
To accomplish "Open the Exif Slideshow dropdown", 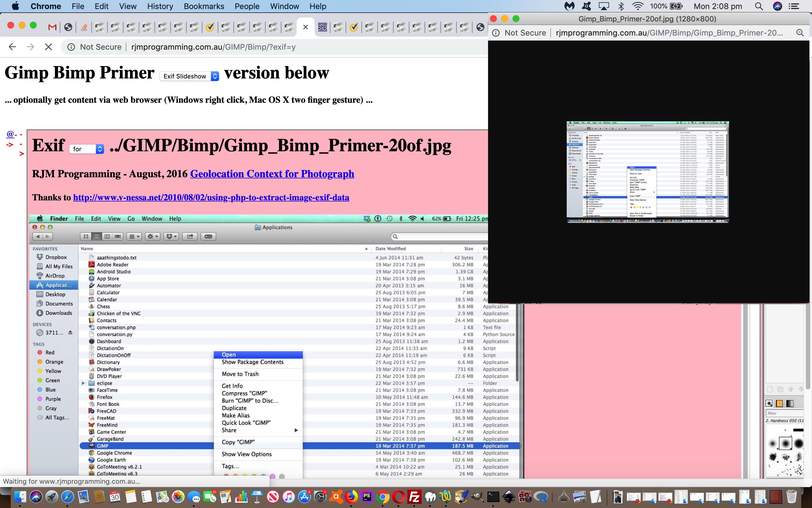I will [x=189, y=76].
